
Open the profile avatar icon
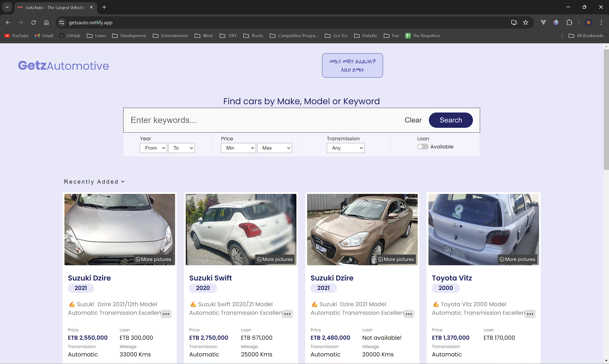click(588, 23)
